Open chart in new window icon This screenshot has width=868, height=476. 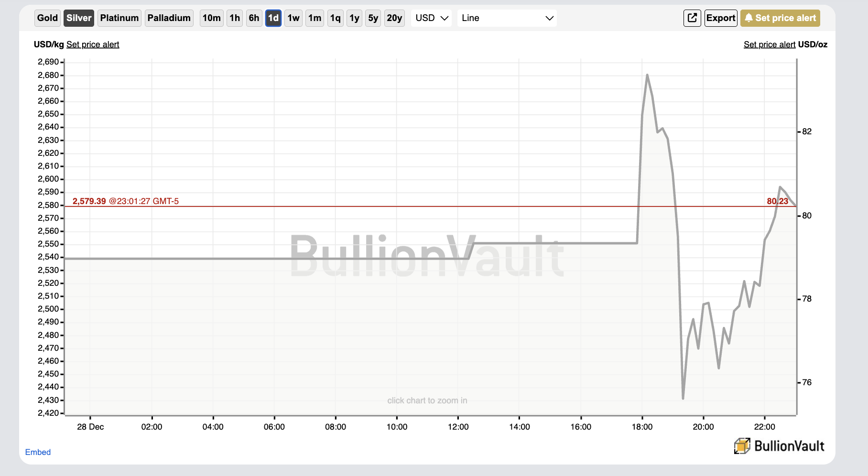pos(692,18)
